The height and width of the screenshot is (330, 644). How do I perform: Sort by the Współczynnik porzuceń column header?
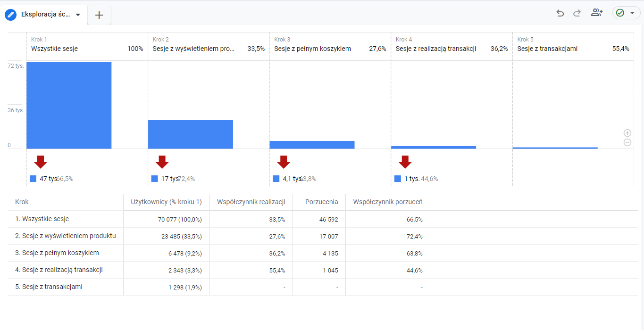click(x=388, y=202)
